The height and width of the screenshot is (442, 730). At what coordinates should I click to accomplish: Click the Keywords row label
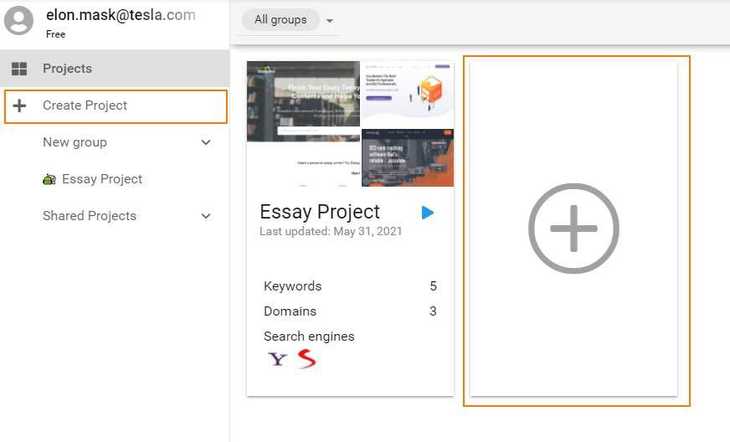point(292,286)
